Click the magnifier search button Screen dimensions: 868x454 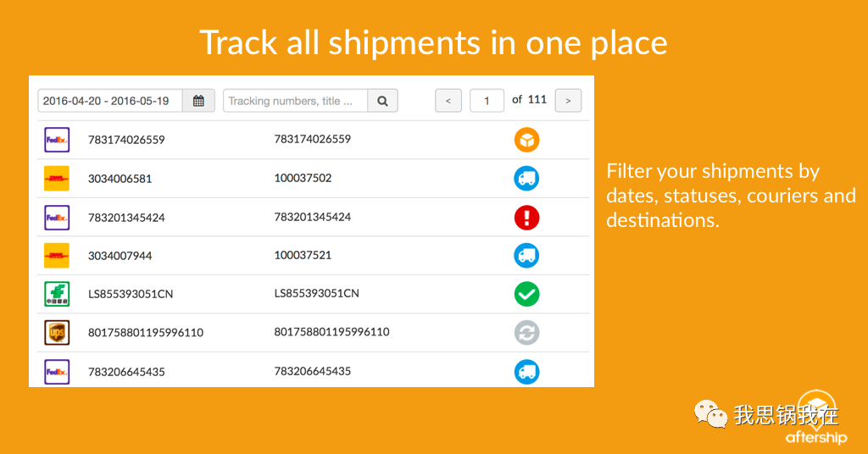(x=382, y=101)
